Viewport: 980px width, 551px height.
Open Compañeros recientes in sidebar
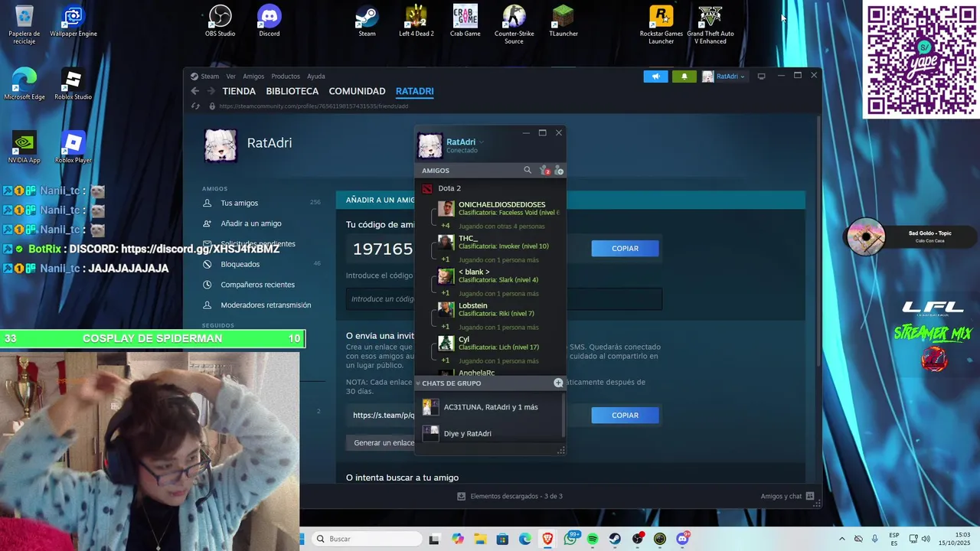coord(257,285)
